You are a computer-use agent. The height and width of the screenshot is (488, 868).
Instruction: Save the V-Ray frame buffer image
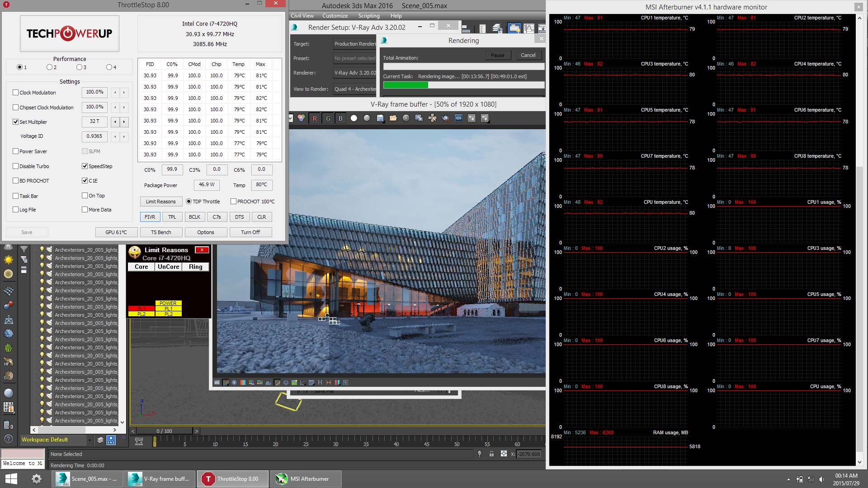[380, 118]
